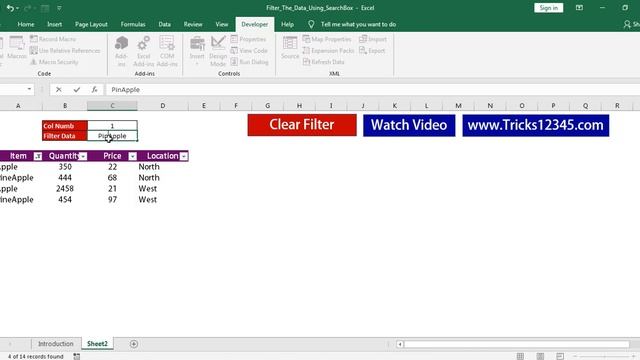Image resolution: width=640 pixels, height=360 pixels.
Task: Open the Formulas tab
Action: (133, 24)
